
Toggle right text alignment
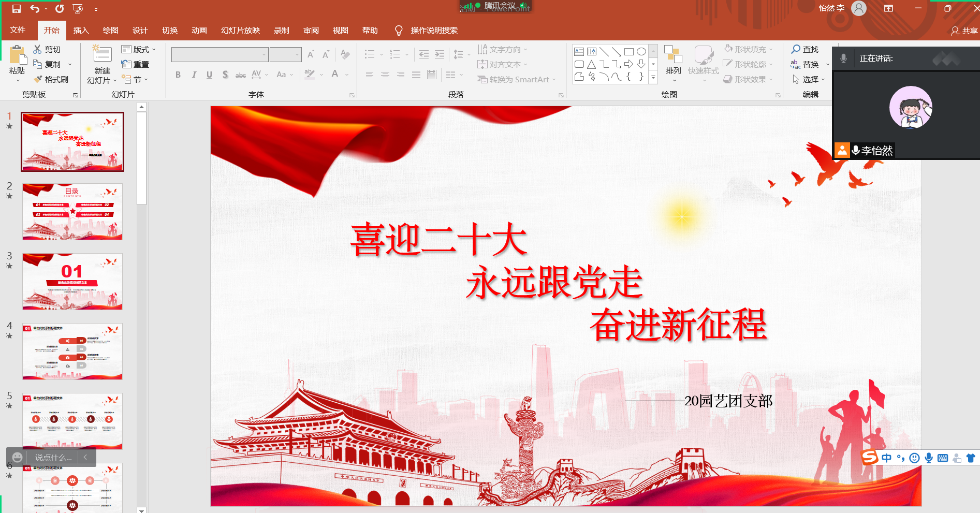point(400,75)
